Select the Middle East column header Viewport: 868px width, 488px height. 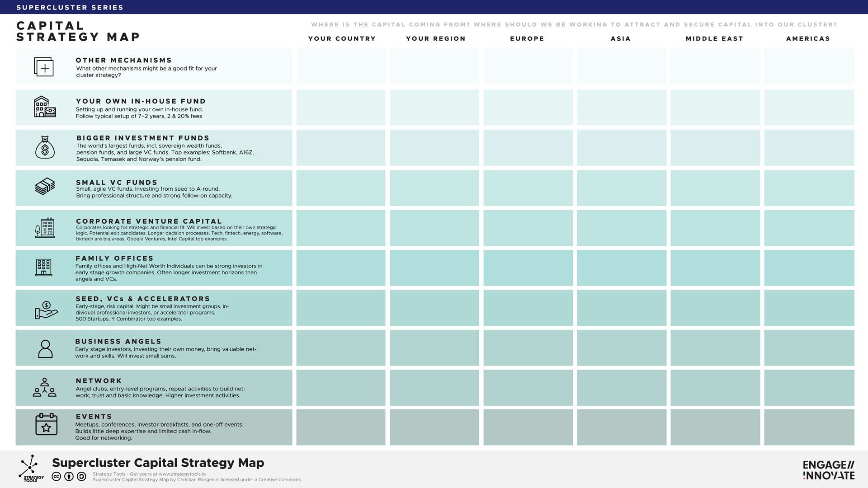(714, 39)
